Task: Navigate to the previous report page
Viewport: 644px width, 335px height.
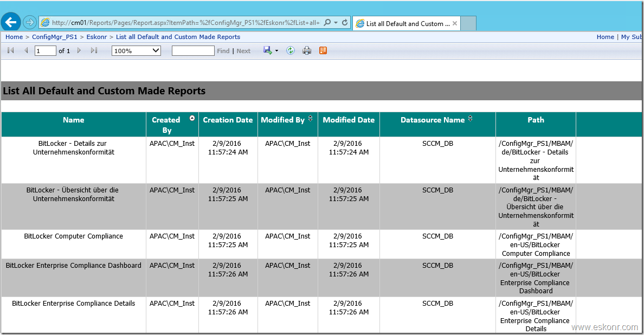Action: 25,50
